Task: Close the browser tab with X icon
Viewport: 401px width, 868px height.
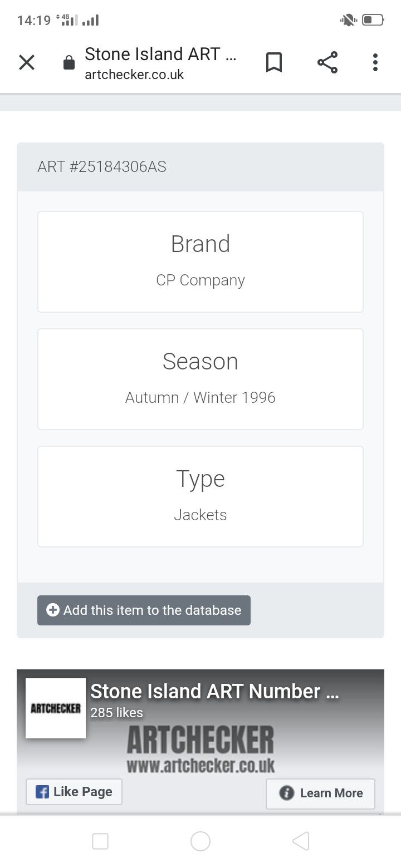Action: 27,62
